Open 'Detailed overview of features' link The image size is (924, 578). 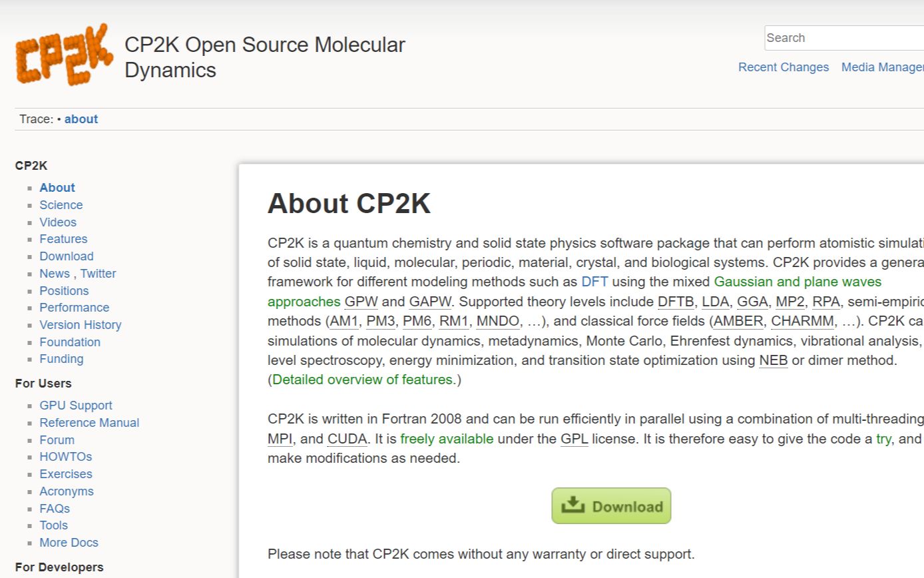[364, 380]
